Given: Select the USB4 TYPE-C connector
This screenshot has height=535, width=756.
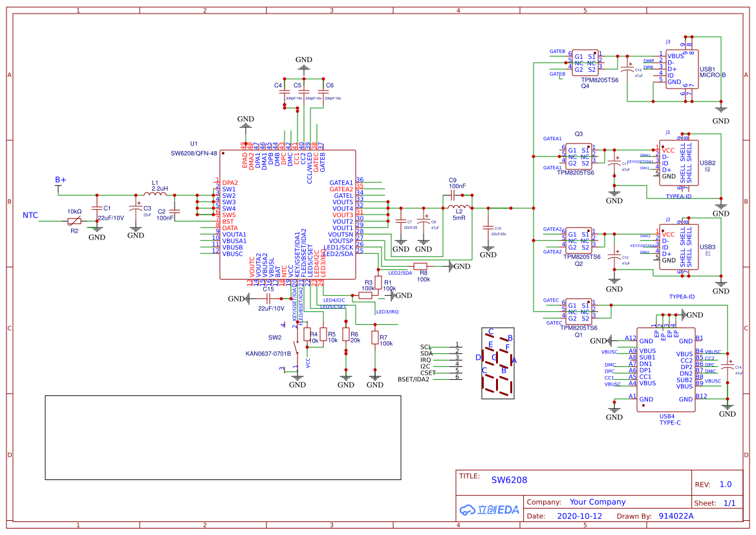Looking at the screenshot, I should 666,370.
